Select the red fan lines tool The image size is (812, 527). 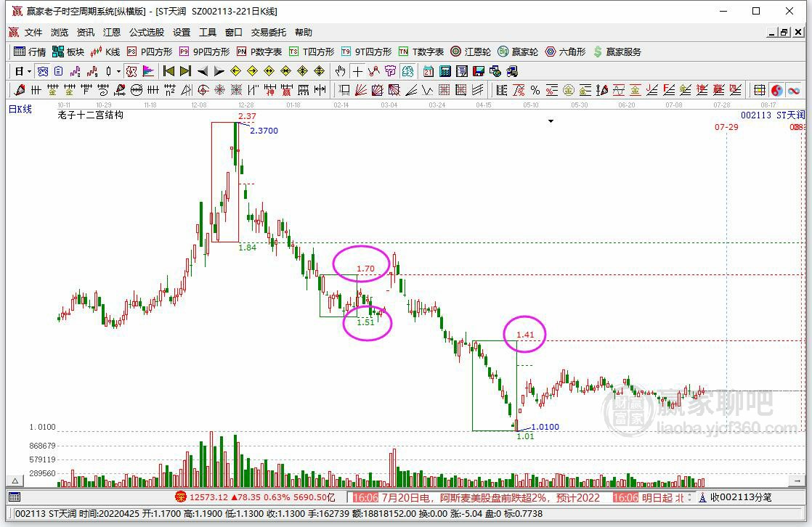coord(361,90)
